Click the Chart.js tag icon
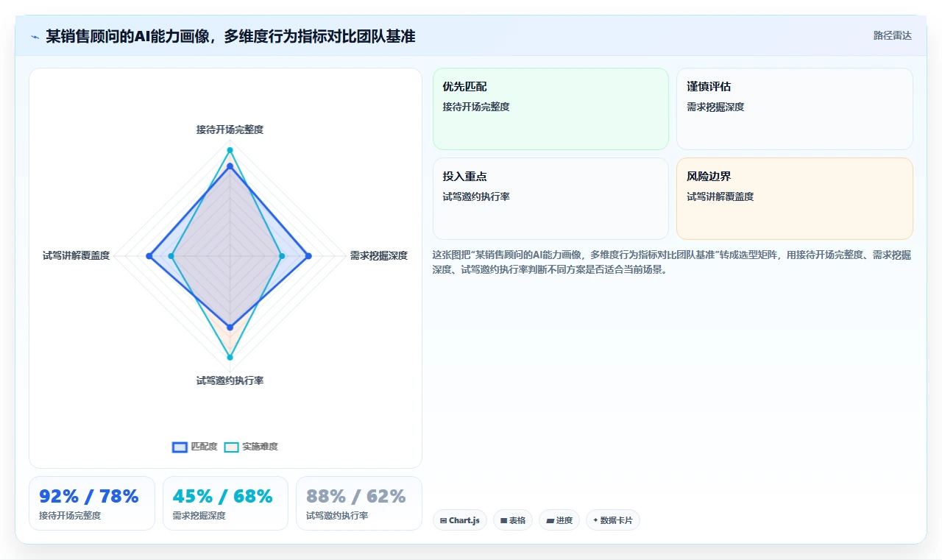The image size is (942, 560). tap(444, 520)
